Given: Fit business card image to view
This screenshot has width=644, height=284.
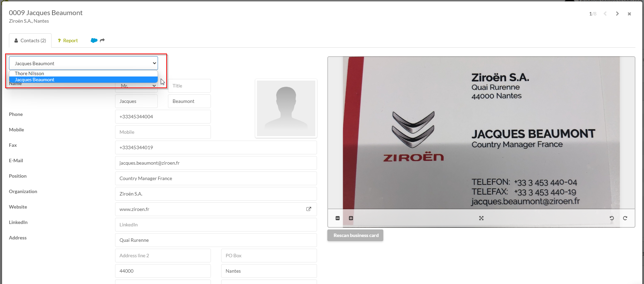Looking at the screenshot, I should [x=481, y=218].
